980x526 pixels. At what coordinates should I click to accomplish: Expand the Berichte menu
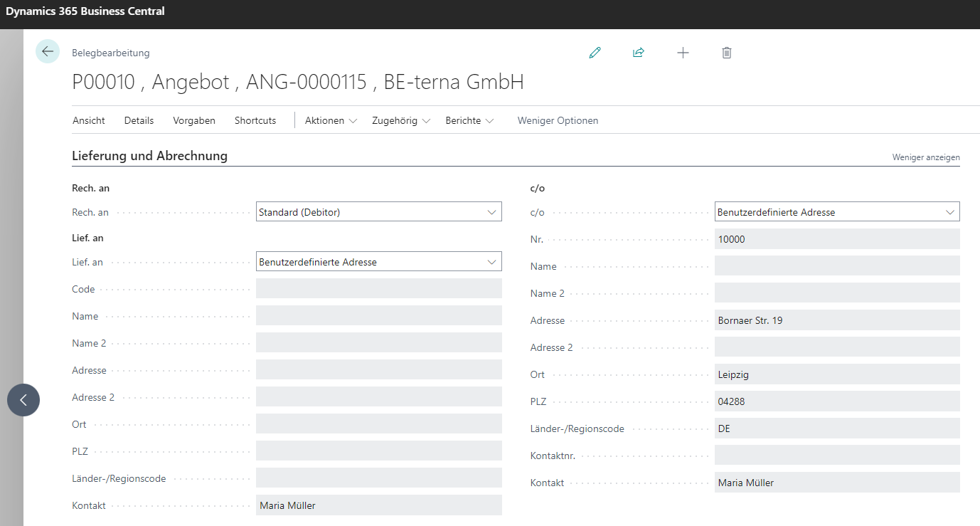point(469,121)
